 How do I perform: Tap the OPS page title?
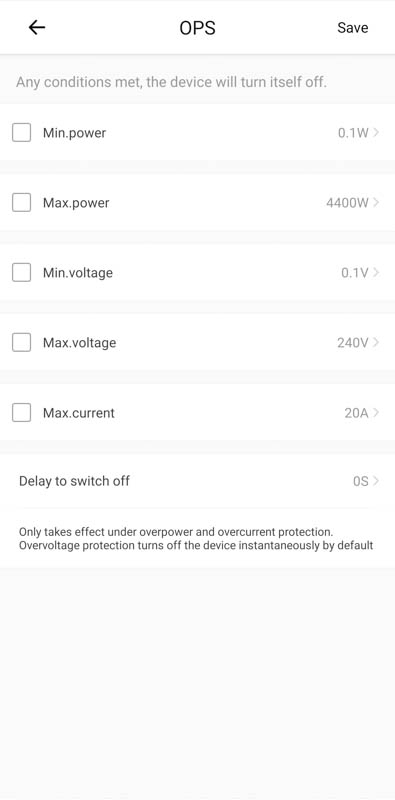[x=198, y=28]
